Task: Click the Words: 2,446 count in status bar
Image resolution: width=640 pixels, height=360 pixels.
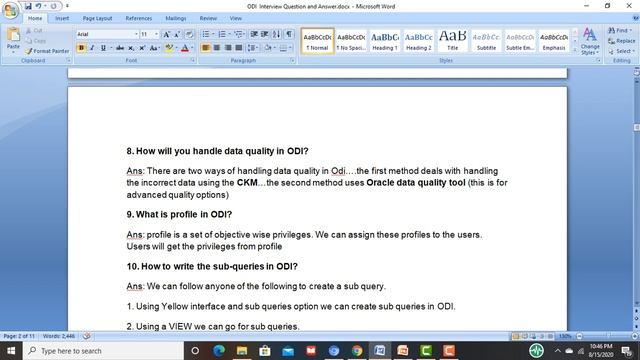Action: coord(59,336)
